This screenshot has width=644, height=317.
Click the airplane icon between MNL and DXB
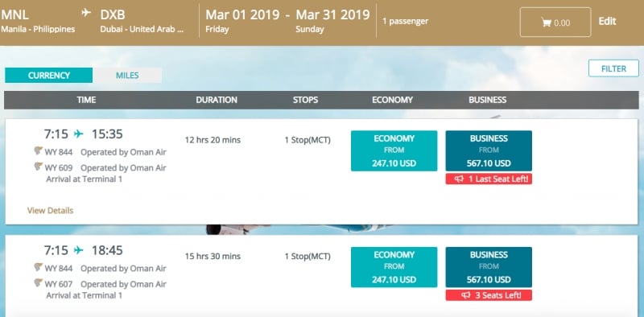click(86, 13)
